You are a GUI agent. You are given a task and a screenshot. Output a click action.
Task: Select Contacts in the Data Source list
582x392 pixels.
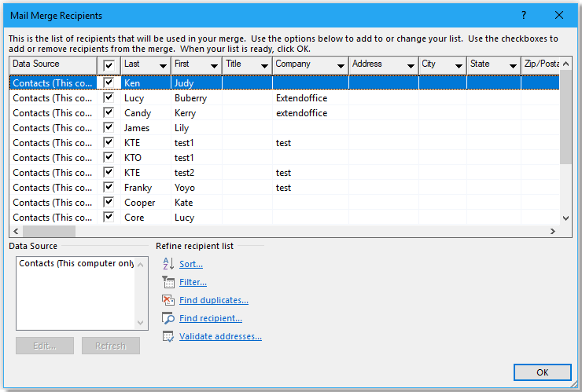click(75, 264)
